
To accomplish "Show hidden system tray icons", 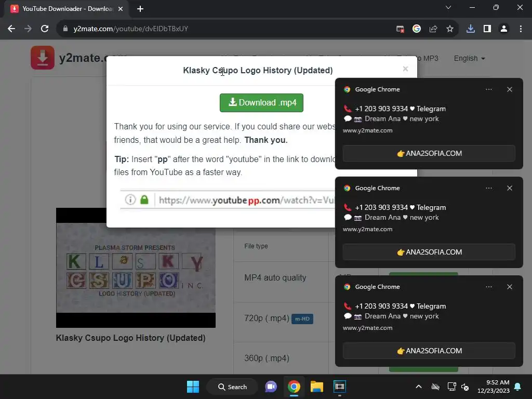I will (419, 387).
